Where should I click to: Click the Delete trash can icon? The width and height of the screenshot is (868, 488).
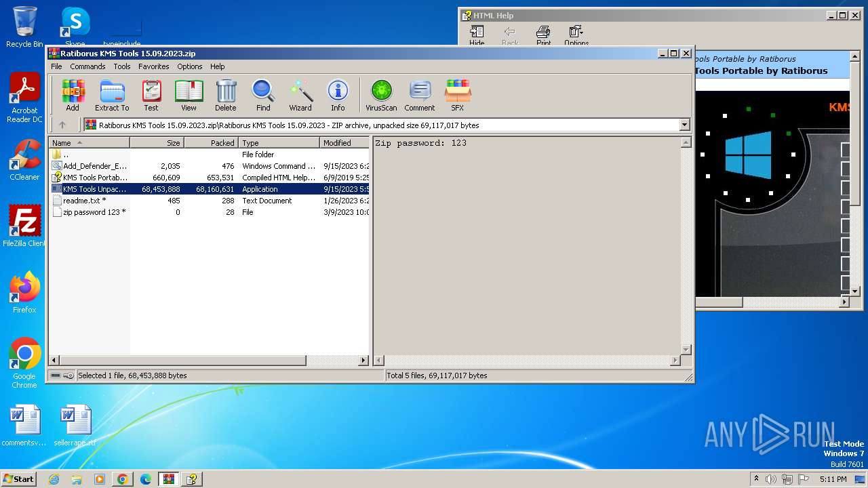point(226,95)
